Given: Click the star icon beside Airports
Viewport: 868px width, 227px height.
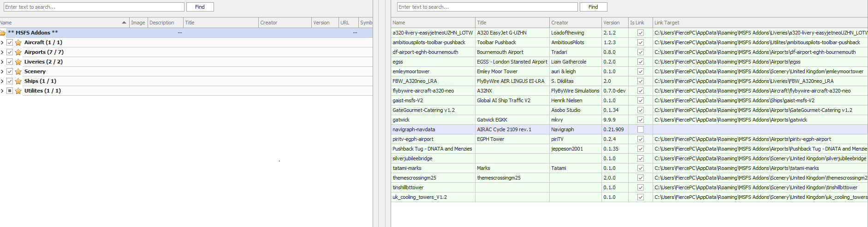Looking at the screenshot, I should click(x=18, y=52).
